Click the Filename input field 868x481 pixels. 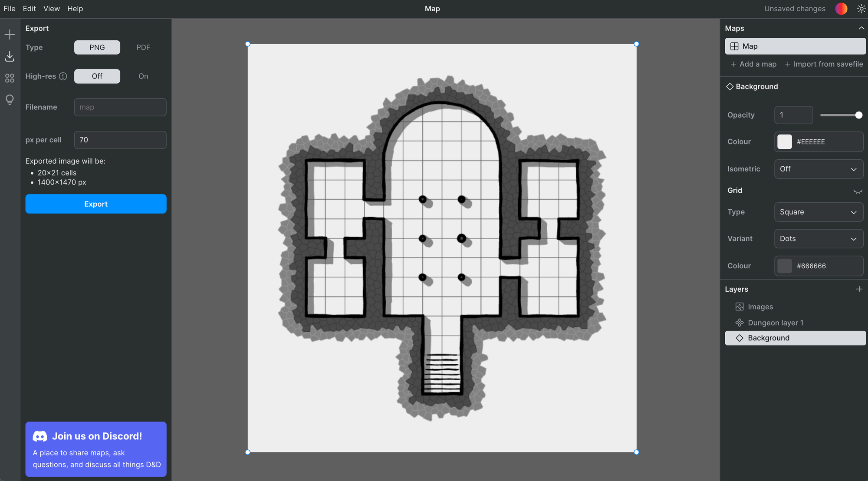click(x=120, y=107)
